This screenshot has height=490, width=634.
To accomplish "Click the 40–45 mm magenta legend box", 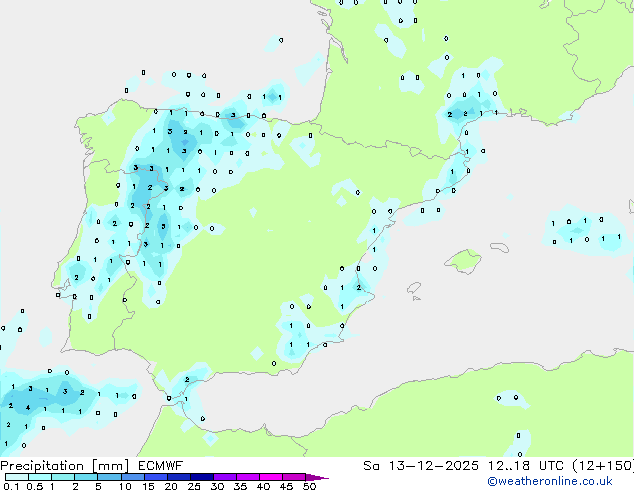I will (271, 477).
